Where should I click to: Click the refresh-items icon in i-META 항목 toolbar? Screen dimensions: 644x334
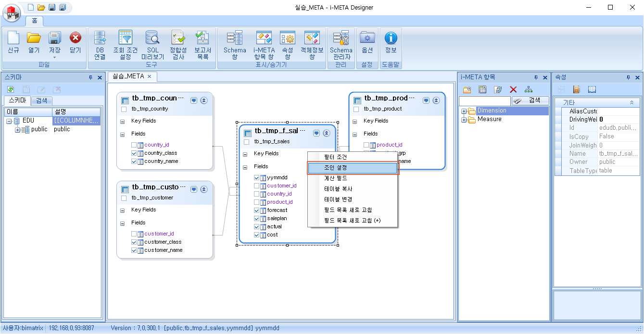point(498,89)
